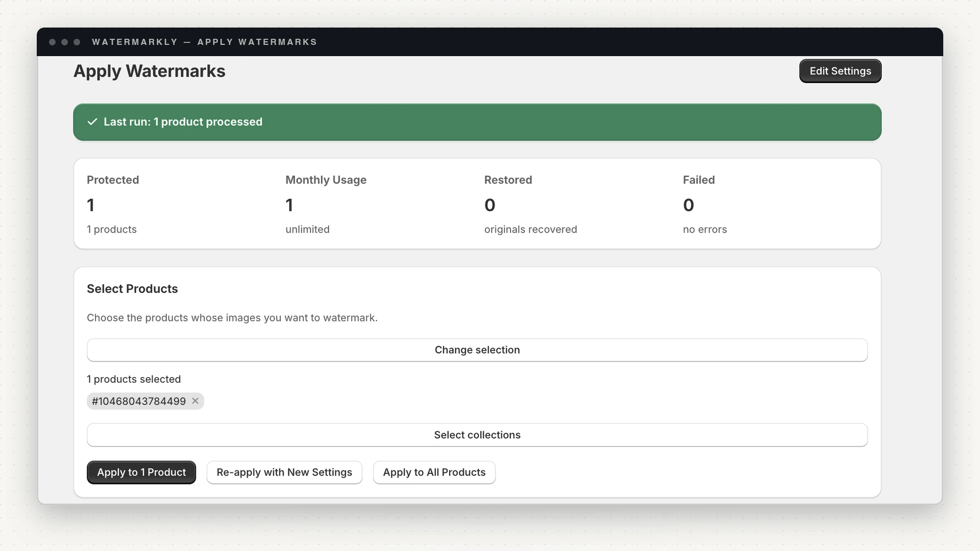Click the '1 products' caption under Protected
The width and height of the screenshot is (980, 551).
[x=112, y=230]
